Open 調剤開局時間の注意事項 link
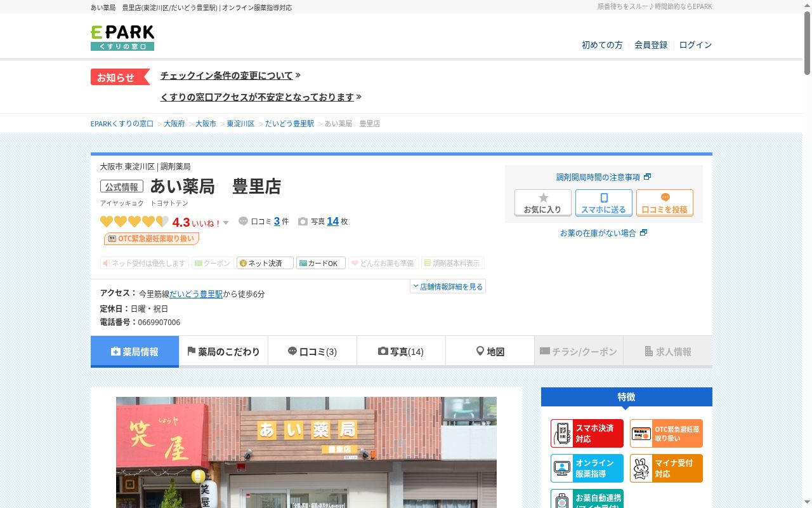The height and width of the screenshot is (508, 812). point(603,177)
